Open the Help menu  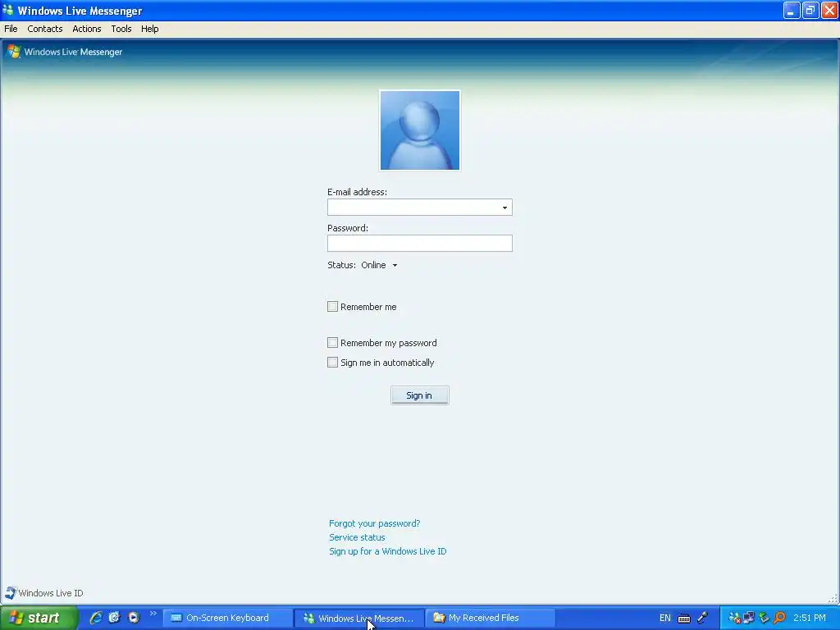tap(149, 29)
